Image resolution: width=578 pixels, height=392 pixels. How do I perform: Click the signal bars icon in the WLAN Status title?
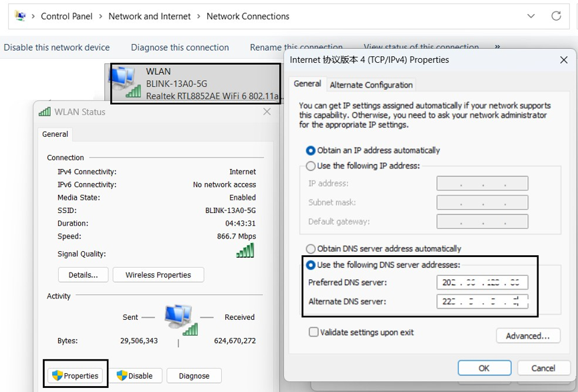45,112
